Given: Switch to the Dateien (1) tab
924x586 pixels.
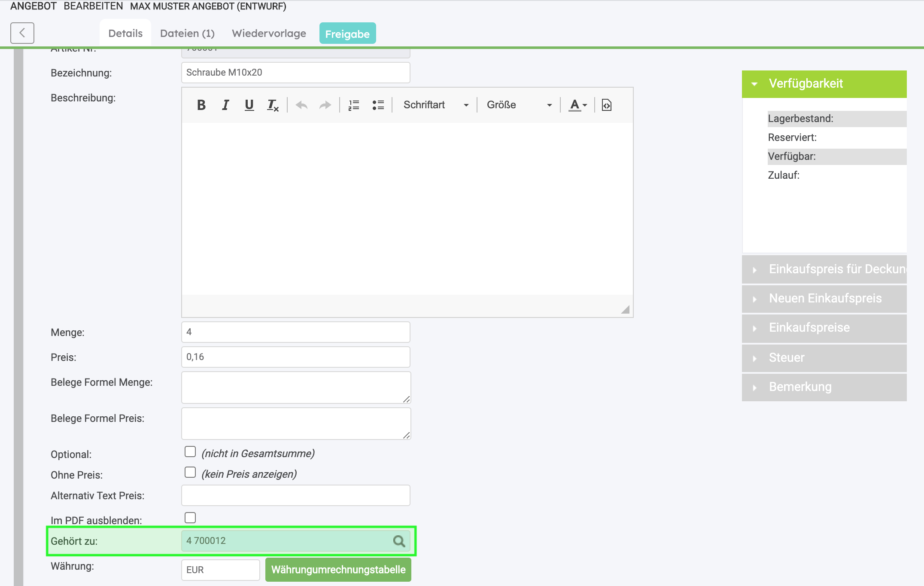Looking at the screenshot, I should tap(187, 34).
